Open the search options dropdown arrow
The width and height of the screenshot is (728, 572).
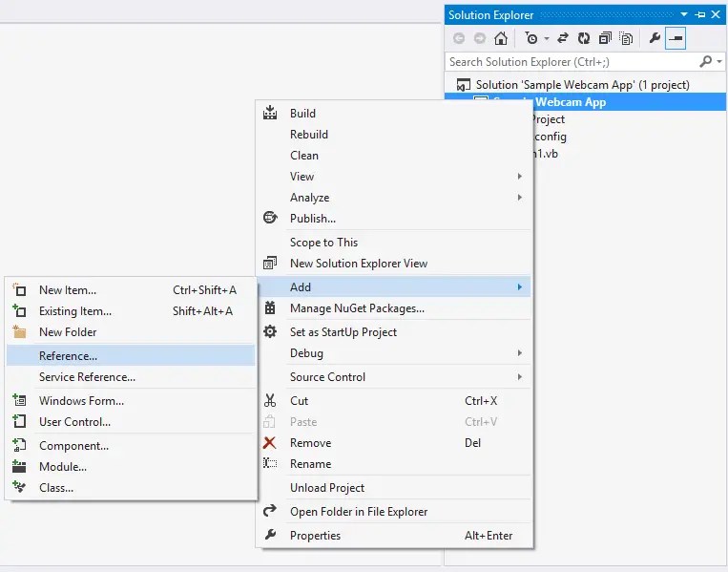(x=719, y=61)
